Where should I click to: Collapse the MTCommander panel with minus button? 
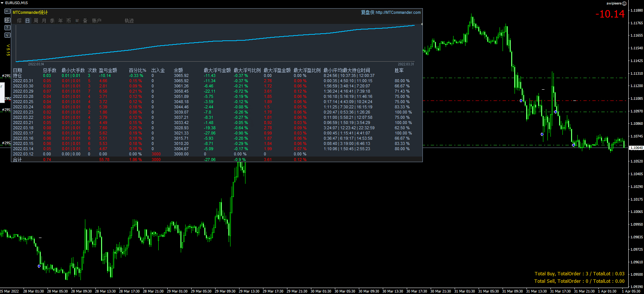[x=7, y=12]
